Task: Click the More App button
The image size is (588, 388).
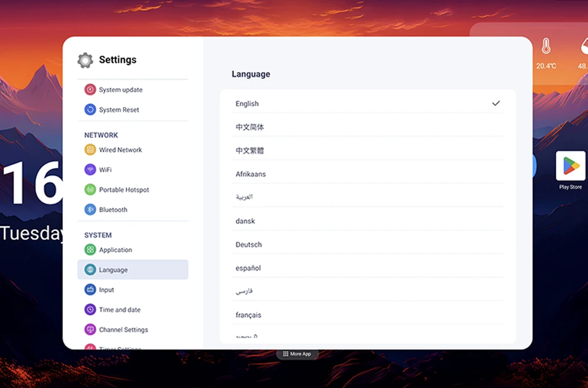Action: tap(298, 354)
